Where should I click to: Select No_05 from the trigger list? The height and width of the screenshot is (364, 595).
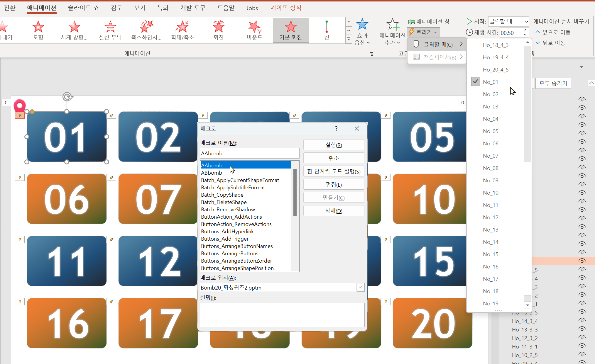point(491,131)
